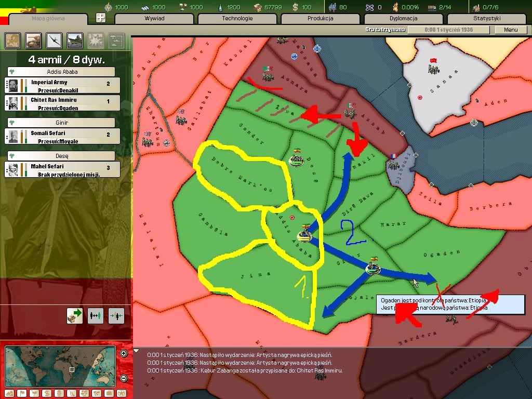
Task: Select the land units tank icon
Action: (33, 41)
